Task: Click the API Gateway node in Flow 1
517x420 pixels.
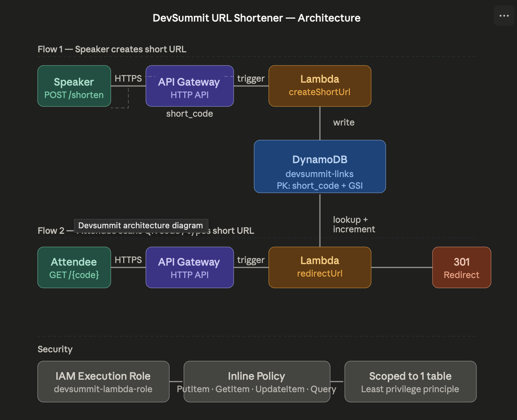Action: tap(190, 86)
